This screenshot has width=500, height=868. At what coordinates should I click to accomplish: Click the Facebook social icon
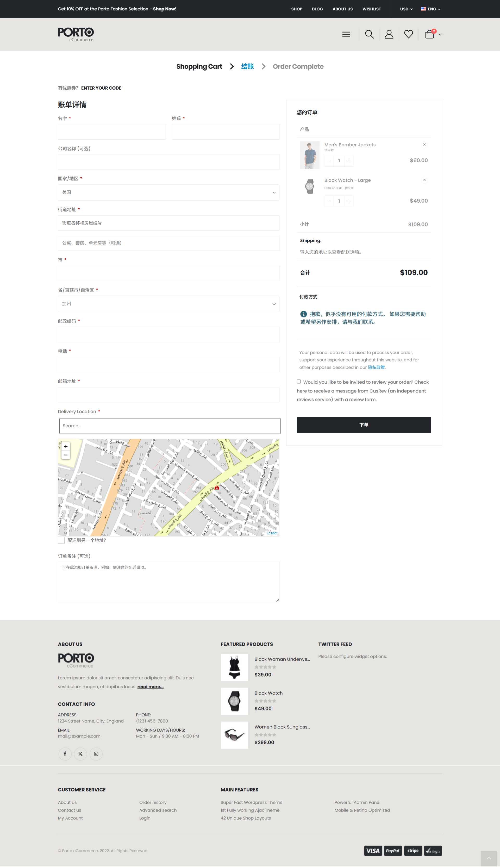(65, 754)
